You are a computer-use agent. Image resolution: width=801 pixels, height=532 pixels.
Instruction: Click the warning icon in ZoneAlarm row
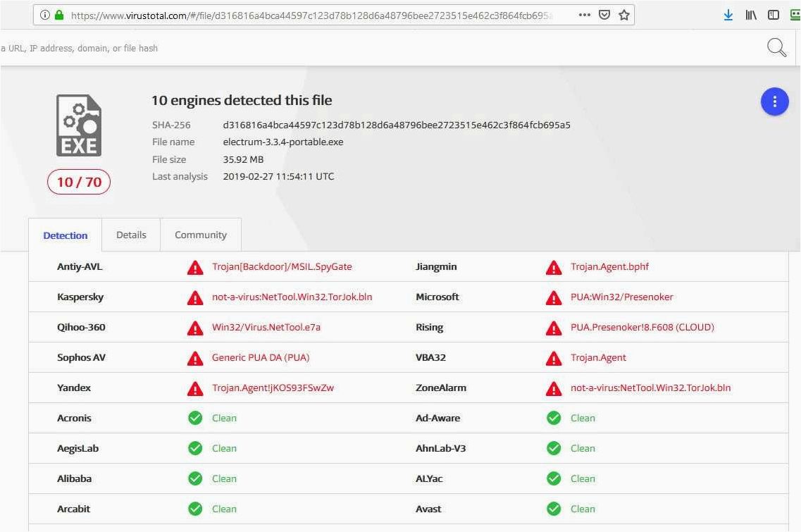[x=554, y=388]
